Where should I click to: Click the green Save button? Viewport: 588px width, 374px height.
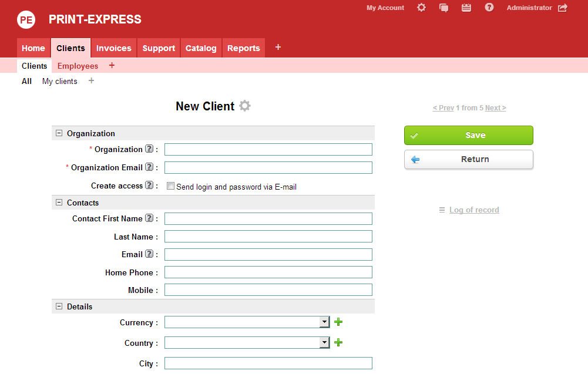468,135
